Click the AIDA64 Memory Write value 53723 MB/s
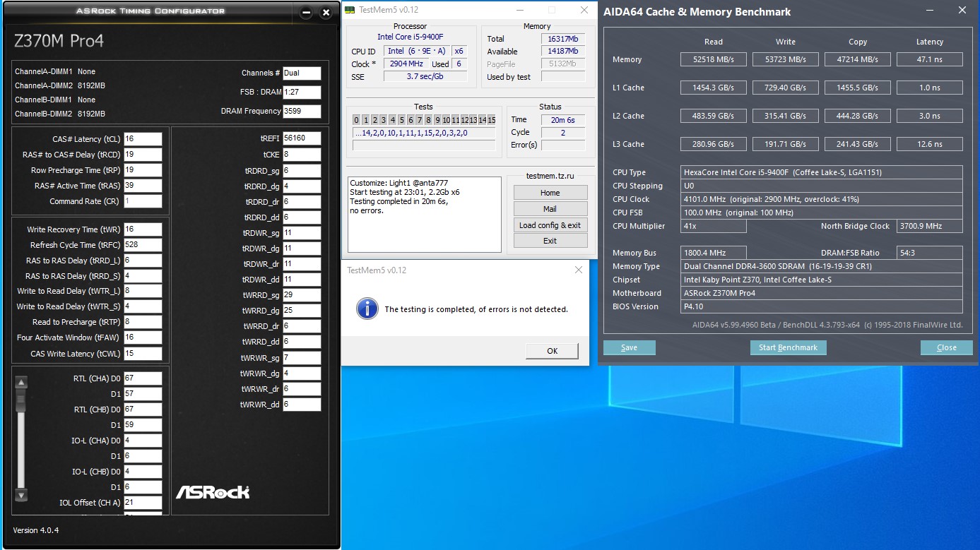 (786, 60)
